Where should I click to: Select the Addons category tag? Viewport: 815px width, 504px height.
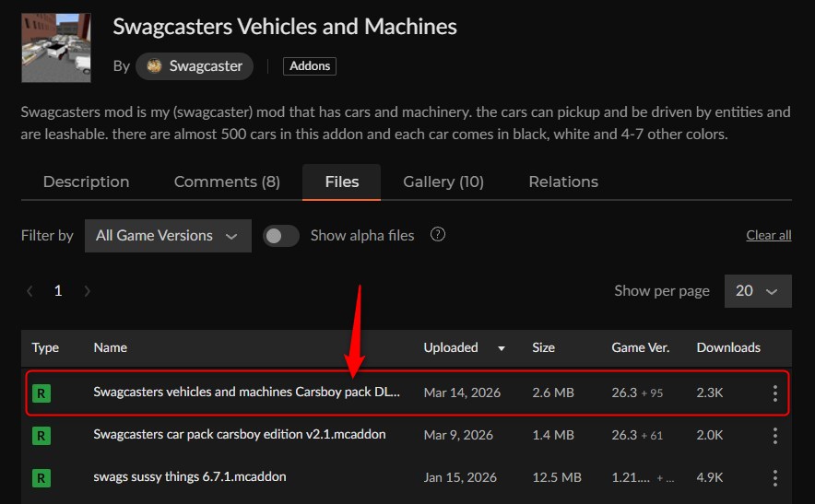point(310,66)
